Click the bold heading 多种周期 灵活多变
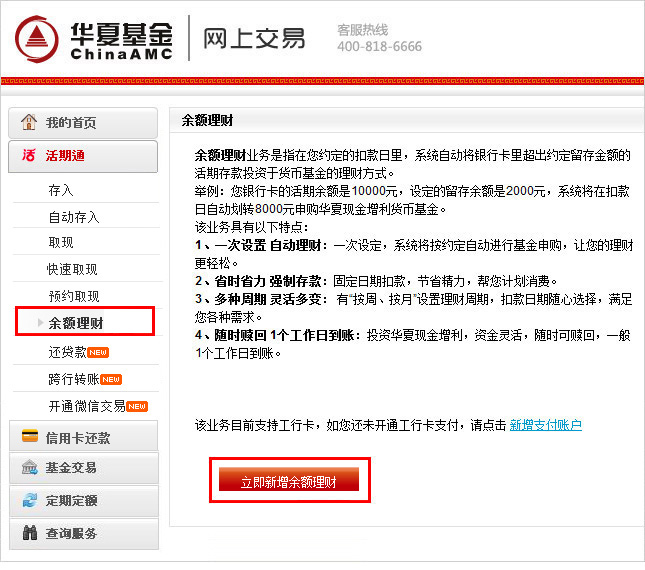Image resolution: width=645 pixels, height=570 pixels. tap(268, 299)
